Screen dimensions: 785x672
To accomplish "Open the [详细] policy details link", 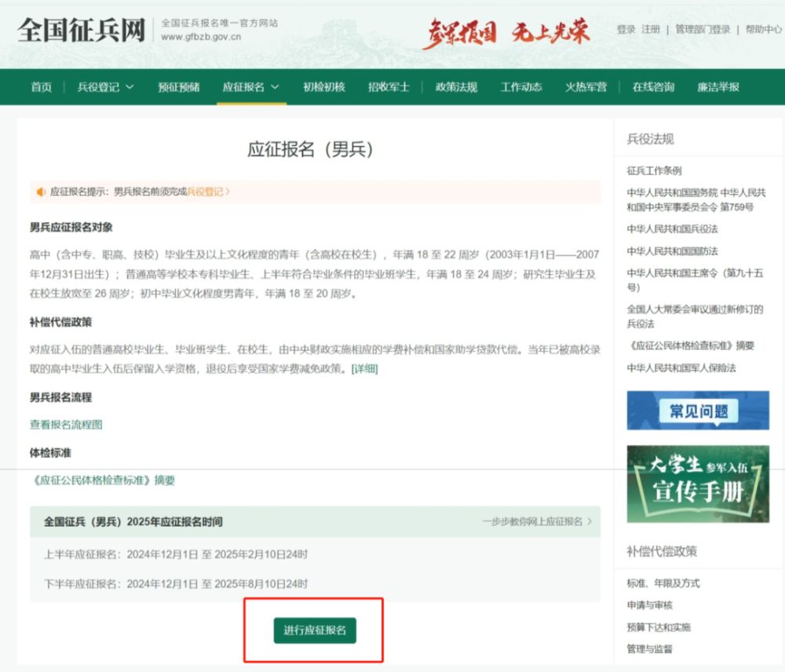I will coord(364,369).
